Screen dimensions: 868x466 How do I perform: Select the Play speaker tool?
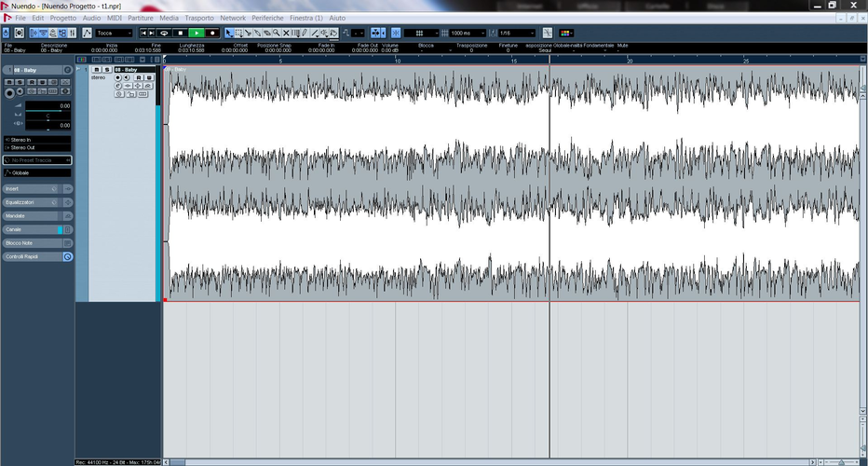click(324, 34)
